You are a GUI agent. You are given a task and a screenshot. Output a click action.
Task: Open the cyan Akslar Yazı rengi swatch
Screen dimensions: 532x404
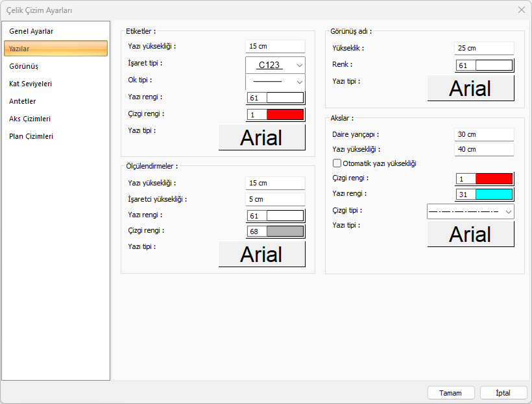tap(494, 195)
